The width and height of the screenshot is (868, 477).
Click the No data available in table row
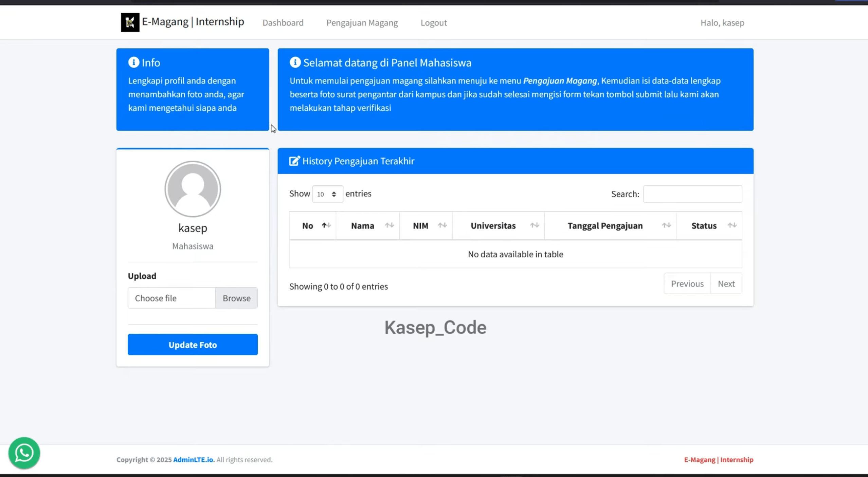click(x=516, y=254)
